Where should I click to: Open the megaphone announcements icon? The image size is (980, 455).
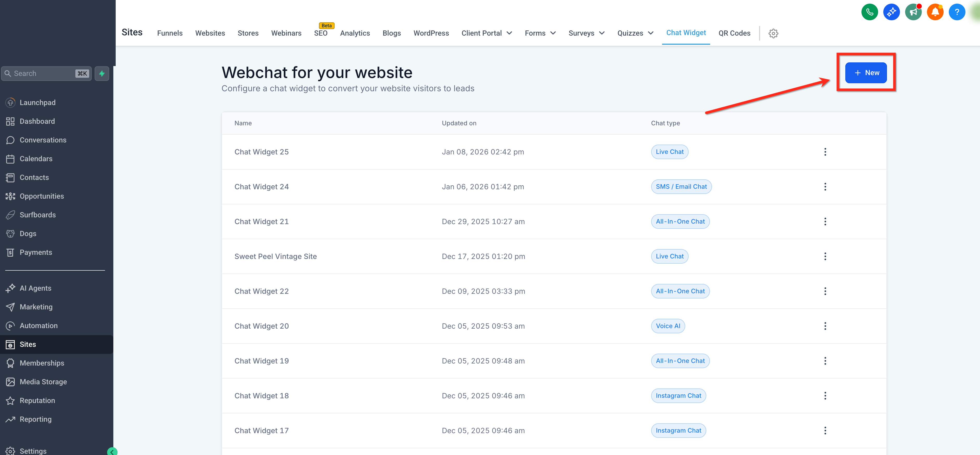tap(913, 12)
